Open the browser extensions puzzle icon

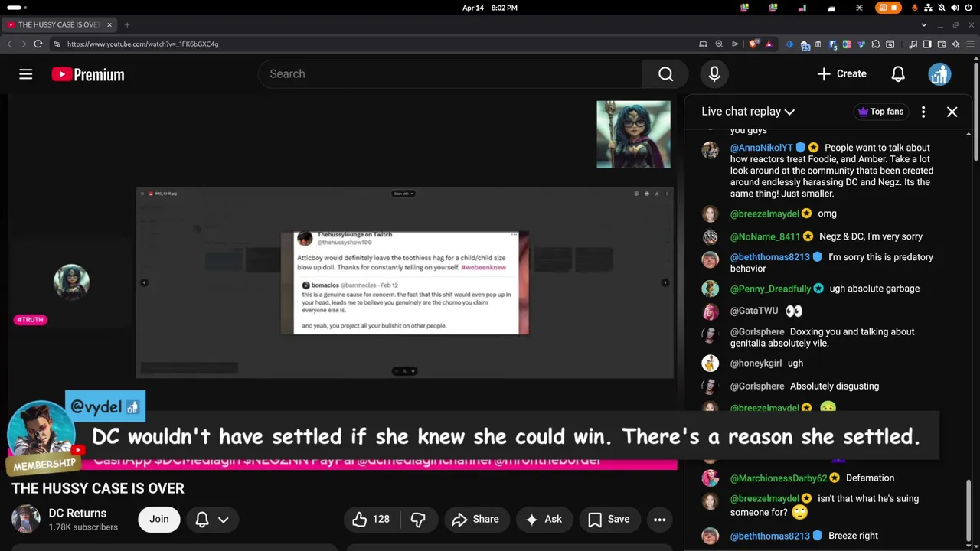[876, 44]
